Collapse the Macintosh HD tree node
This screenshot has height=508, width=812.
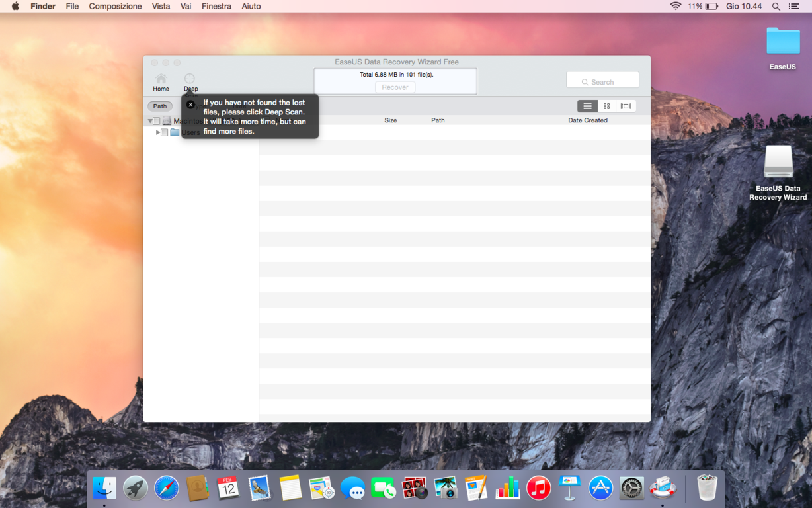[x=150, y=122]
